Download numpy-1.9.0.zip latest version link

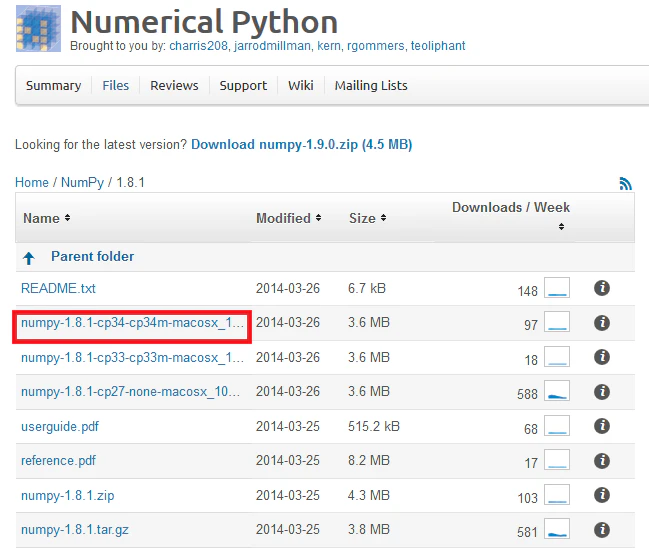(x=301, y=144)
